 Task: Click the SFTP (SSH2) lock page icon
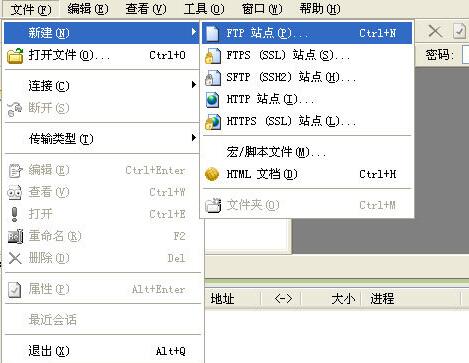(x=213, y=78)
